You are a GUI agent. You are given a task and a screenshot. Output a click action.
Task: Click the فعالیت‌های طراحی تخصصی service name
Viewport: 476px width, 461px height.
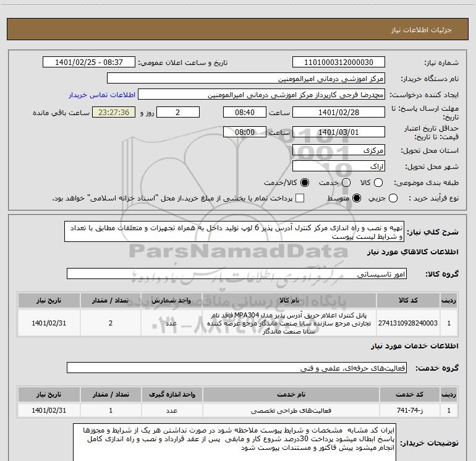(291, 410)
